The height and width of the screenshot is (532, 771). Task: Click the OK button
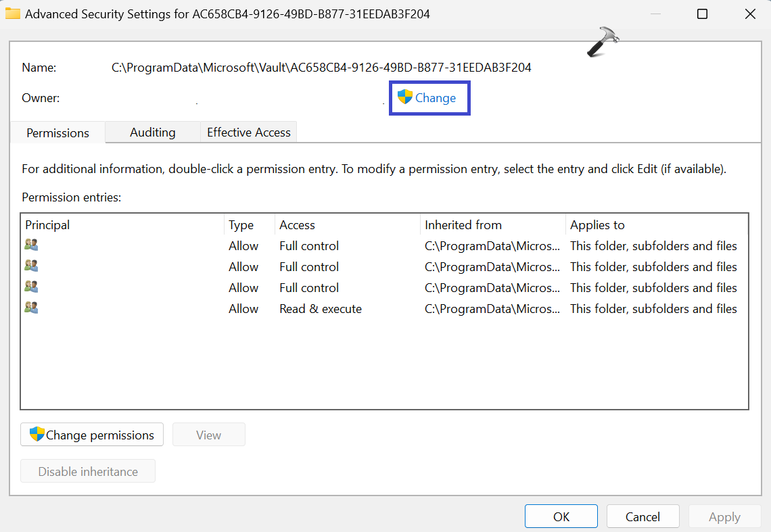(x=561, y=517)
